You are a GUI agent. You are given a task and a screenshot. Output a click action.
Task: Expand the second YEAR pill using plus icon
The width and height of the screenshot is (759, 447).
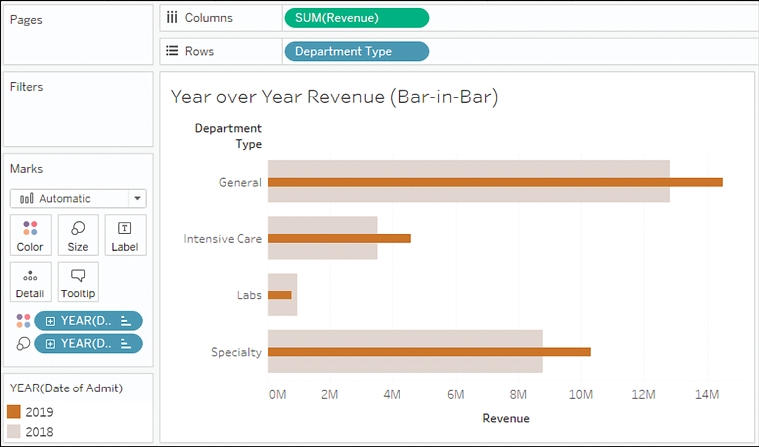coord(50,343)
